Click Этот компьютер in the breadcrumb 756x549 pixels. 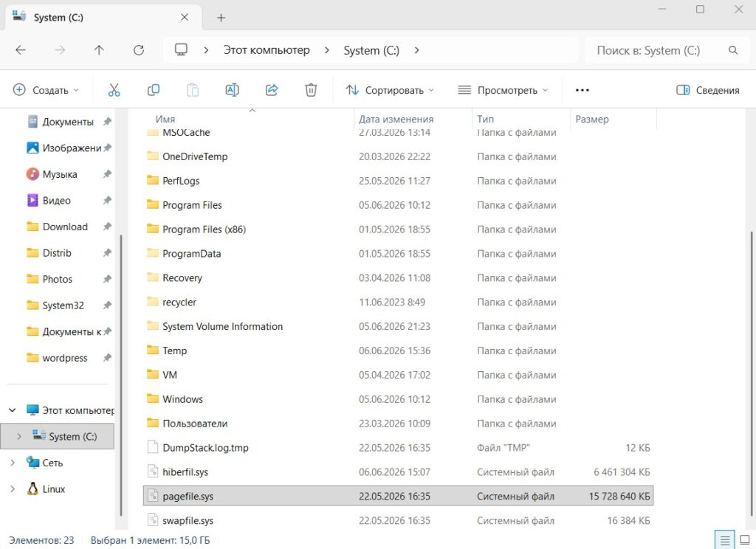(x=267, y=50)
